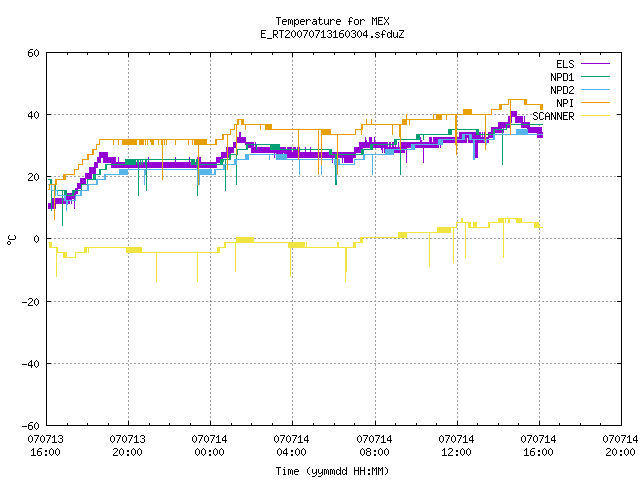Click the x-axis tick label 070714 08:00
Screen dimensions: 640x480
374,446
